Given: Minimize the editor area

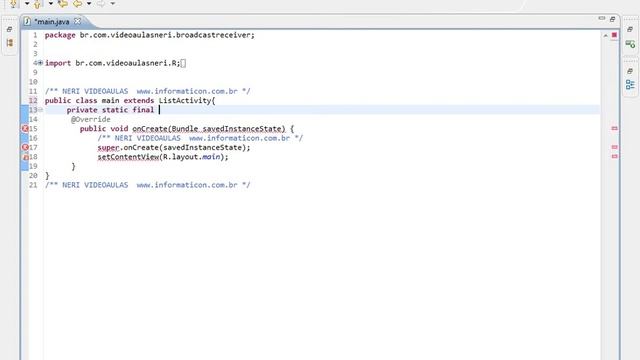Looking at the screenshot, I should point(602,19).
